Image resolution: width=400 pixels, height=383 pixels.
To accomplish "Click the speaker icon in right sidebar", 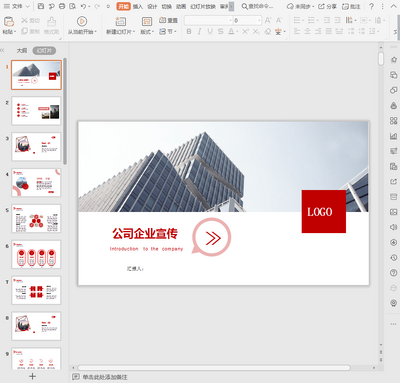I will pos(394,227).
